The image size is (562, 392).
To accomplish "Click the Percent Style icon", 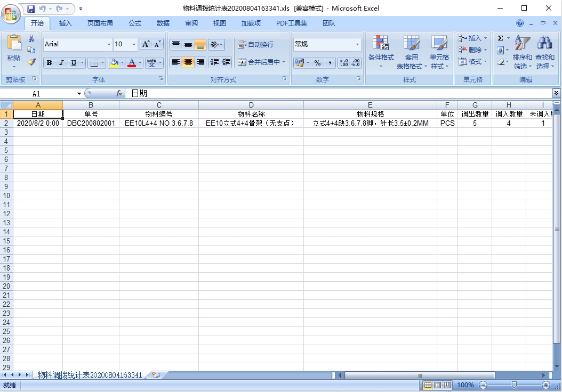I will click(317, 63).
